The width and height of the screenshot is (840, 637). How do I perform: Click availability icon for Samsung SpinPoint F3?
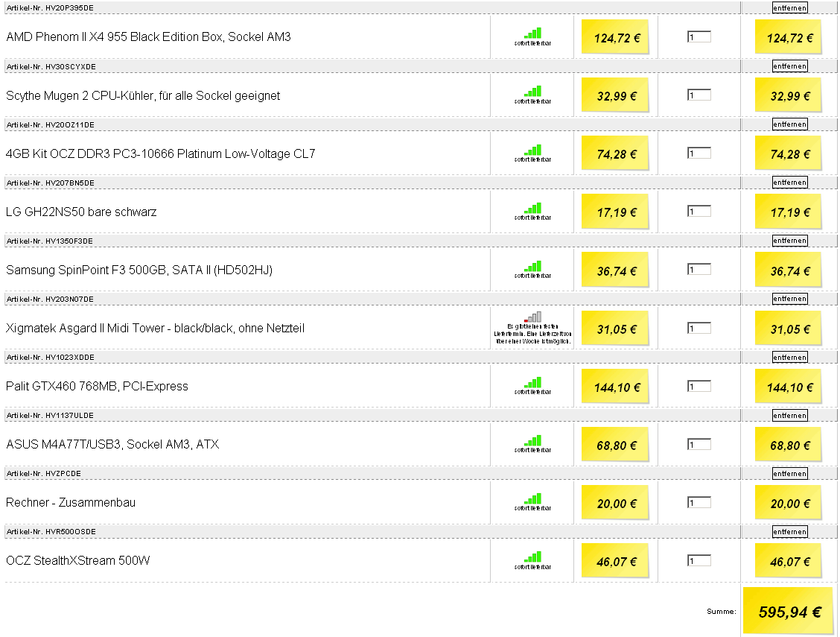pos(533,266)
